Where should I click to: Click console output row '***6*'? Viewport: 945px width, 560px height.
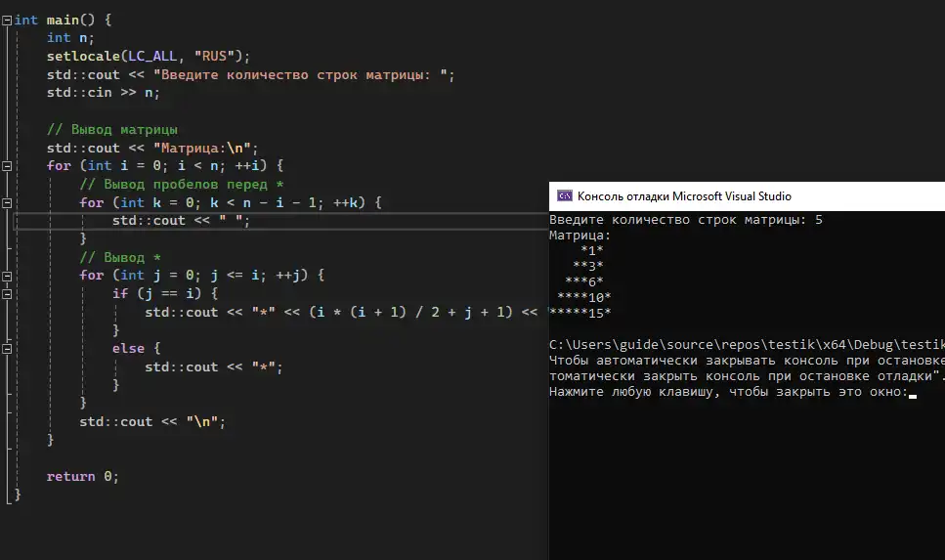tap(584, 282)
